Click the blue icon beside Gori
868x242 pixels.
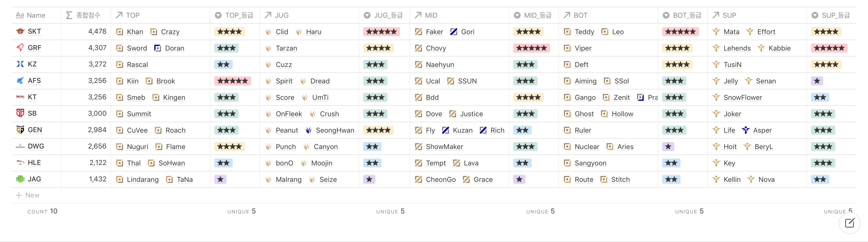pyautogui.click(x=453, y=32)
